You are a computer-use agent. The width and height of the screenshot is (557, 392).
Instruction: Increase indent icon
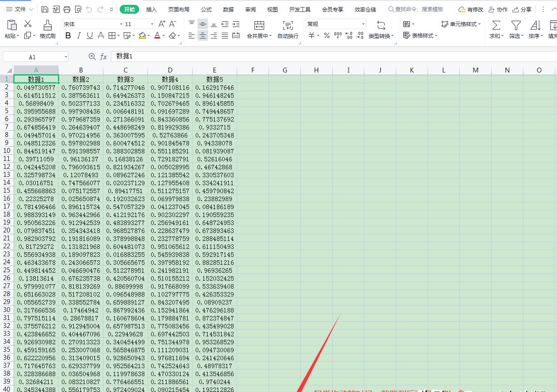click(236, 24)
